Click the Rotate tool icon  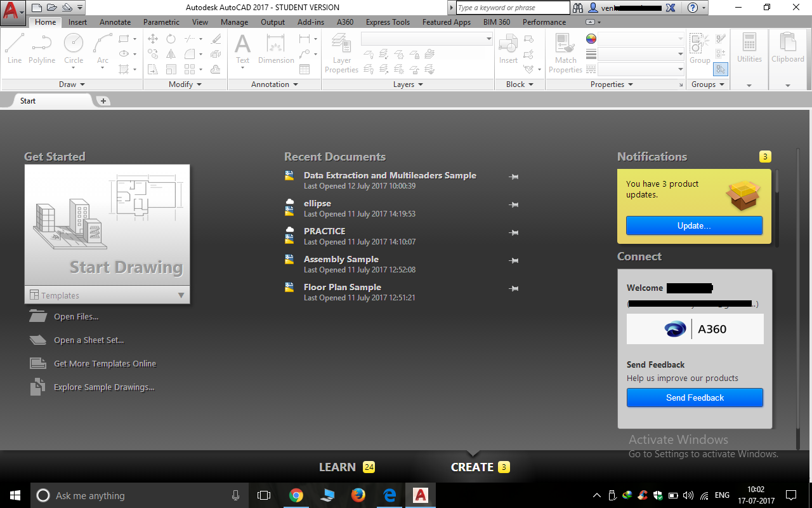tap(171, 39)
